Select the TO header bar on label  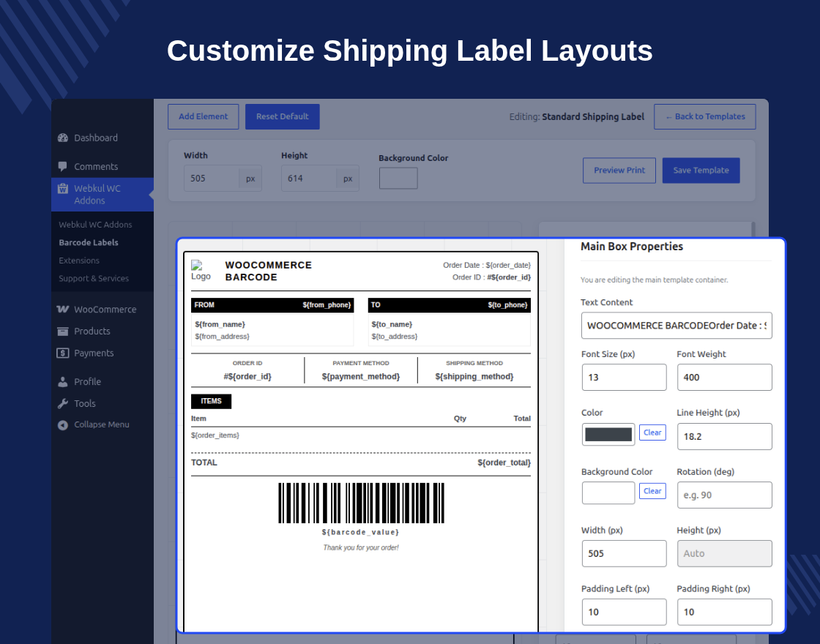pyautogui.click(x=450, y=305)
